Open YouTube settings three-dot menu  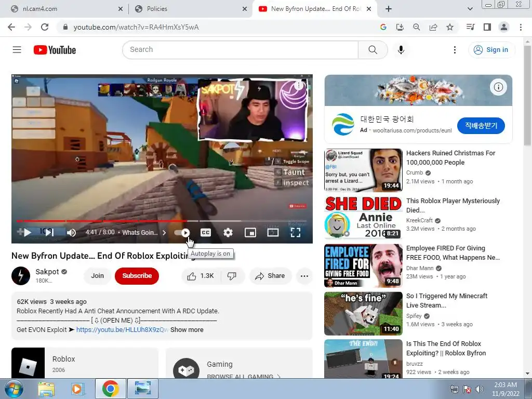pyautogui.click(x=455, y=50)
